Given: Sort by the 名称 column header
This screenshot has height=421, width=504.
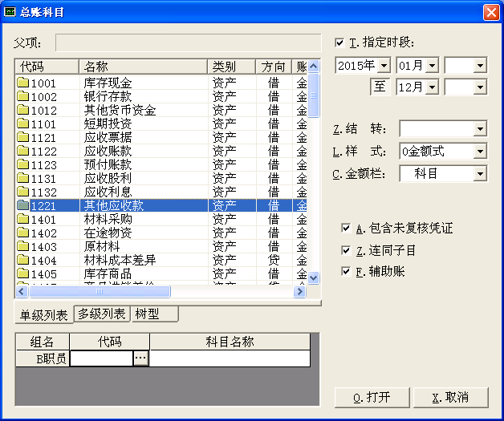Looking at the screenshot, I should click(144, 67).
